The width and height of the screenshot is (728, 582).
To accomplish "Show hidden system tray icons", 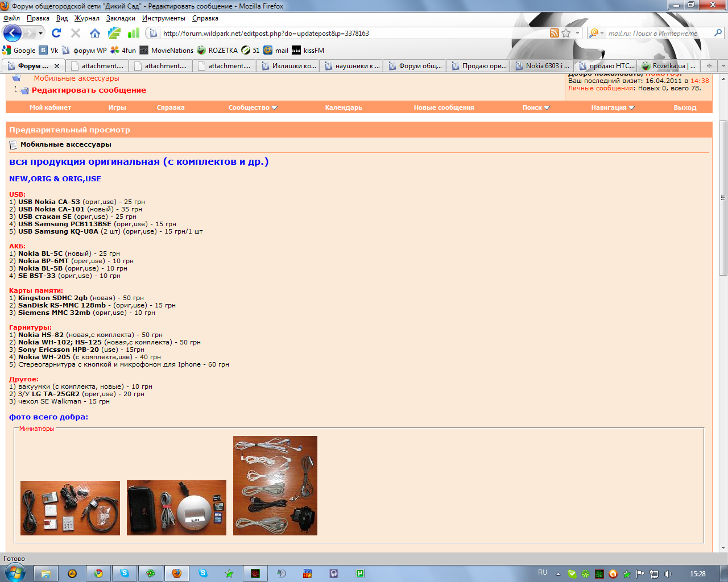I will [559, 574].
